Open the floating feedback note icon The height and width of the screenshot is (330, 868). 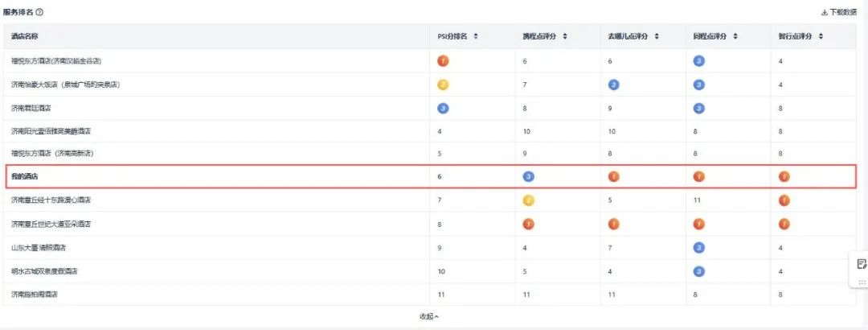[861, 264]
